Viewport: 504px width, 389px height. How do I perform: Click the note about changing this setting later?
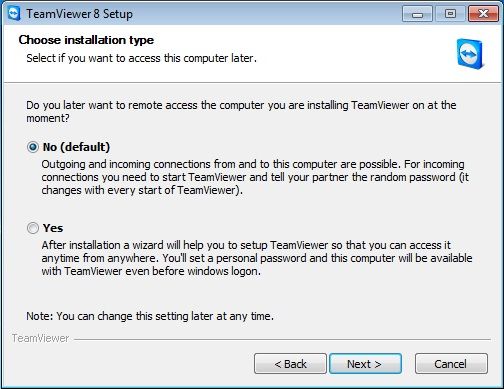tap(150, 316)
